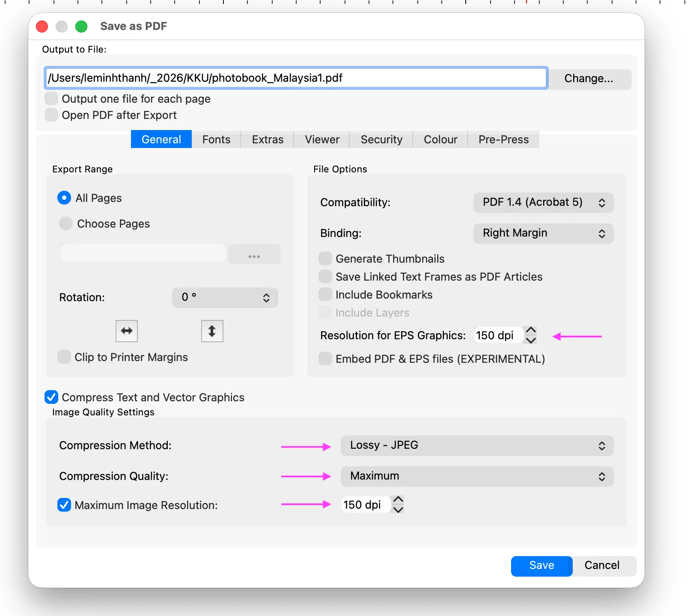The height and width of the screenshot is (616, 690).
Task: Open the Pre-Press tab
Action: click(503, 139)
